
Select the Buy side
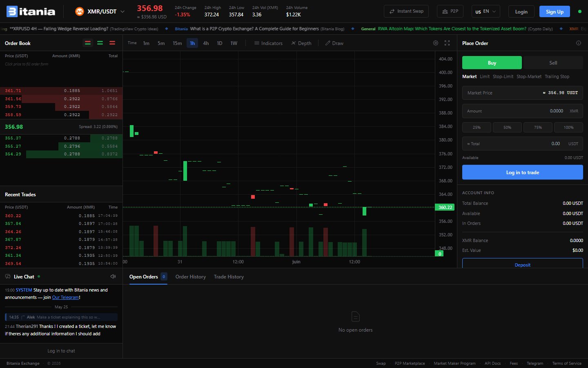[x=492, y=63]
